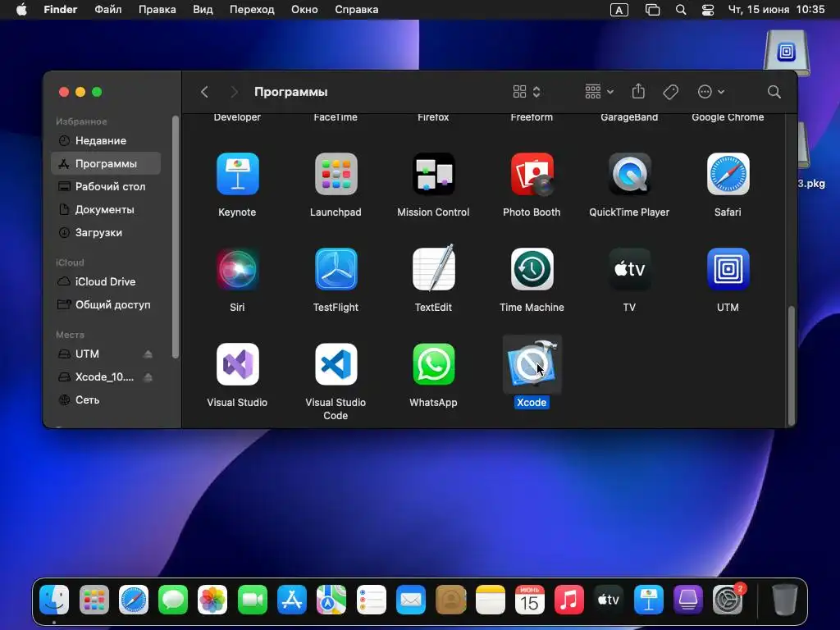The image size is (840, 630).
Task: Select the Launchpad app icon
Action: (x=336, y=174)
